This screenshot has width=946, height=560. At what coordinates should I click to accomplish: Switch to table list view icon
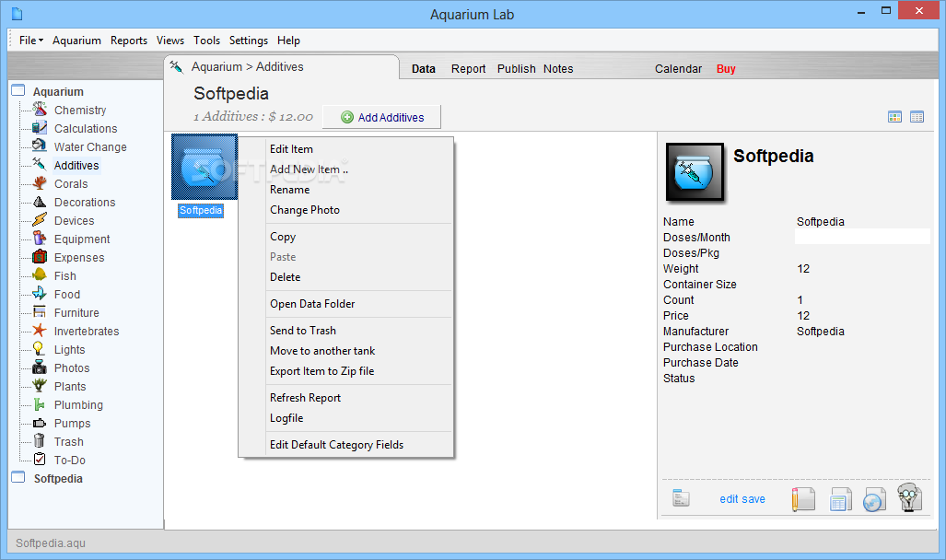click(917, 117)
